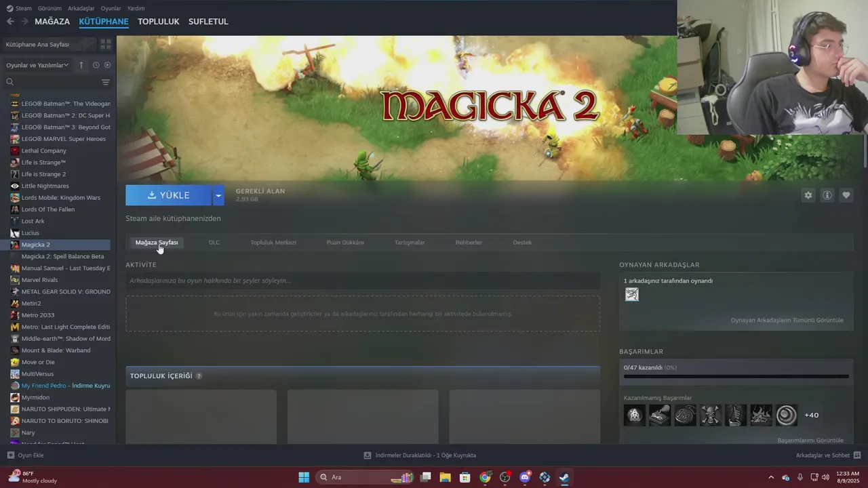Open Destek tab

point(522,242)
